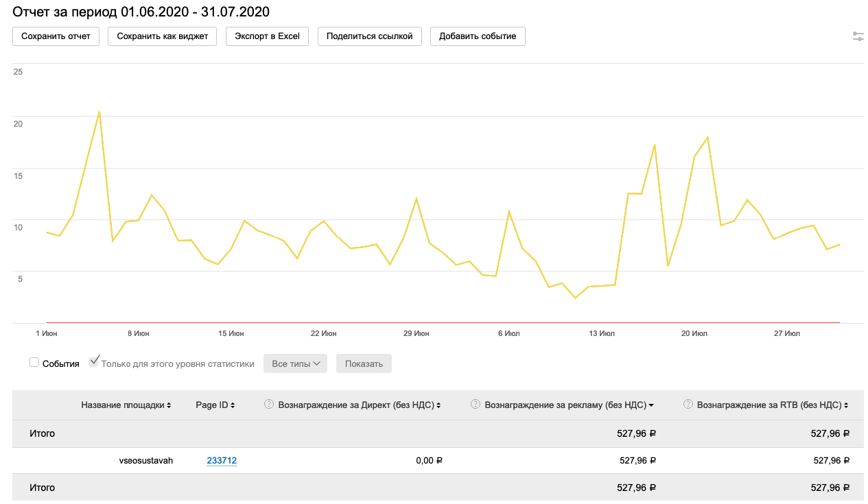Image resolution: width=868 pixels, height=504 pixels.
Task: Toggle Только для этого уровня статистики checkbox
Action: tap(94, 362)
